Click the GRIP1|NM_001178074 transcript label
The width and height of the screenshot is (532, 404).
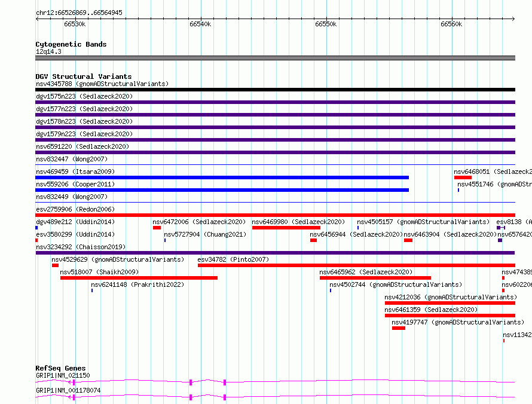pos(68,390)
